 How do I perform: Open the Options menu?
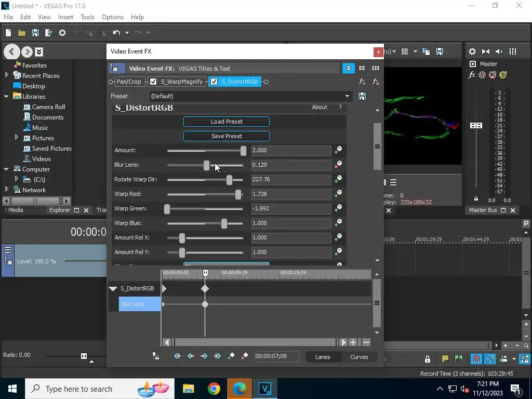[113, 17]
